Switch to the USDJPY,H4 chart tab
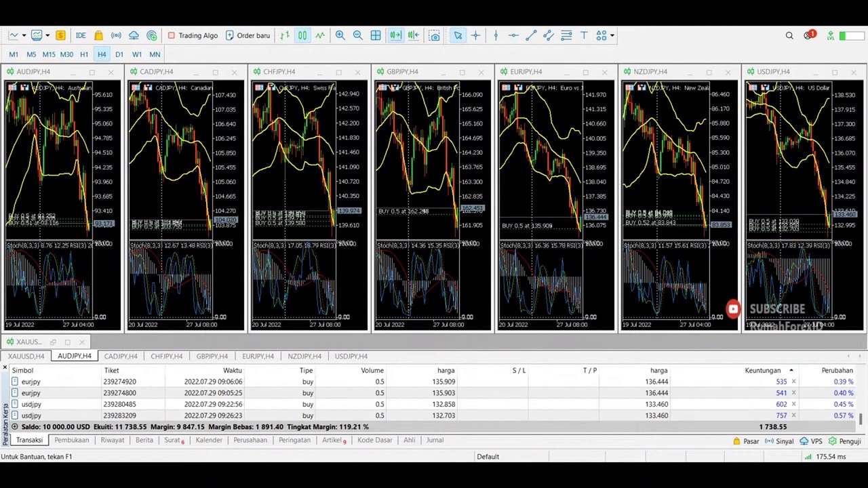This screenshot has height=488, width=868. 351,357
